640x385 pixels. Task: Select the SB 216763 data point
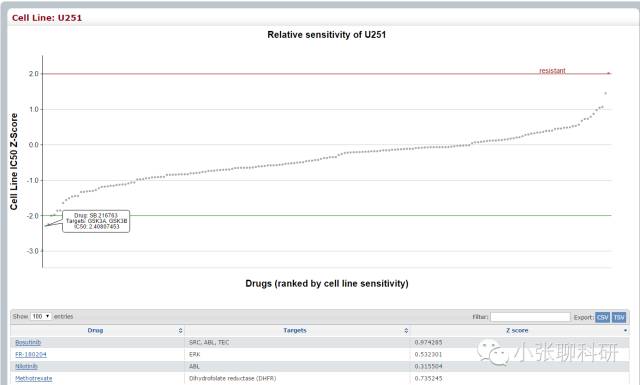click(x=46, y=226)
